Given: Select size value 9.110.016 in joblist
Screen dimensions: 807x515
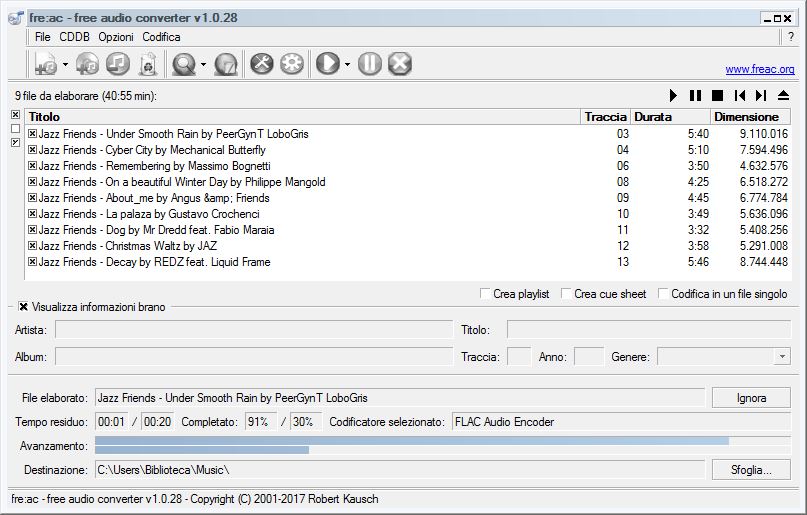Looking at the screenshot, I should tap(764, 134).
